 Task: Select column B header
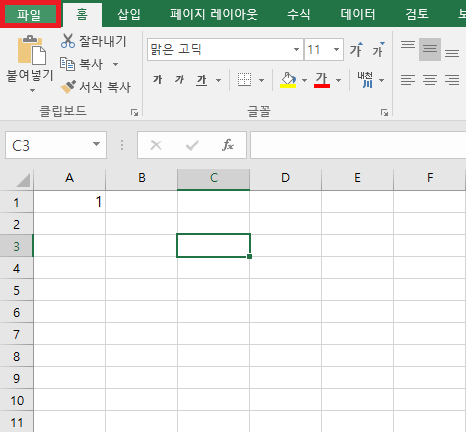coord(142,178)
